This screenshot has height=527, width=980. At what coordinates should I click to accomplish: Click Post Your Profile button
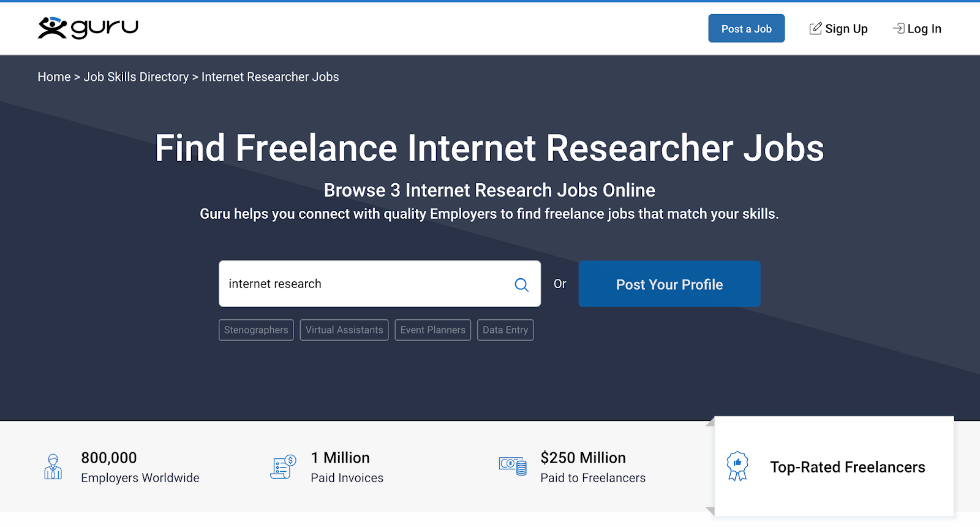point(669,284)
